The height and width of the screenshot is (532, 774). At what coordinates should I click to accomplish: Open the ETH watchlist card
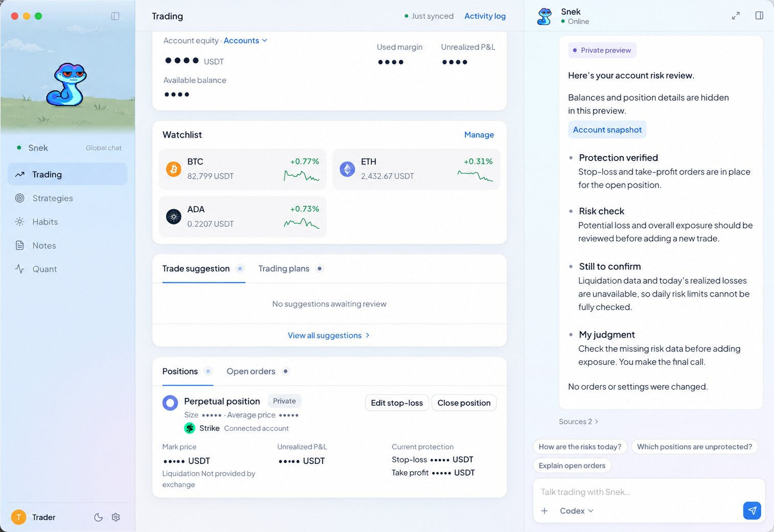[416, 169]
